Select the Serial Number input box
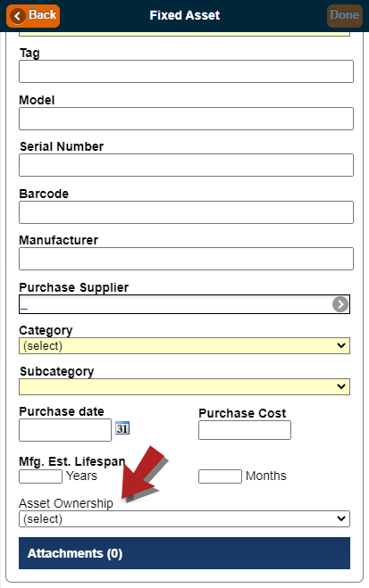369x588 pixels. coord(186,165)
